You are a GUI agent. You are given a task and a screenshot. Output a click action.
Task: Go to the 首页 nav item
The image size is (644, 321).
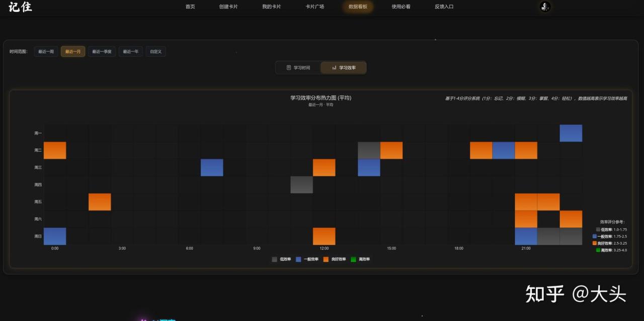point(190,7)
